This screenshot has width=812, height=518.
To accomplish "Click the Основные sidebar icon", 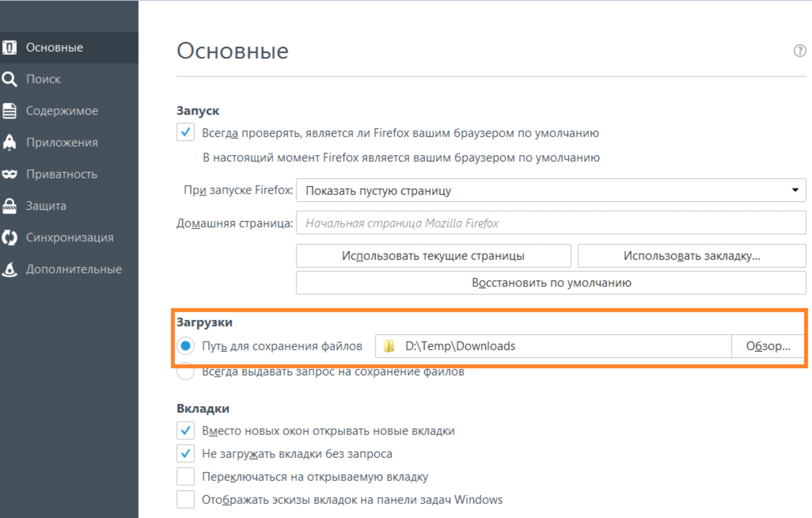I will 9,47.
